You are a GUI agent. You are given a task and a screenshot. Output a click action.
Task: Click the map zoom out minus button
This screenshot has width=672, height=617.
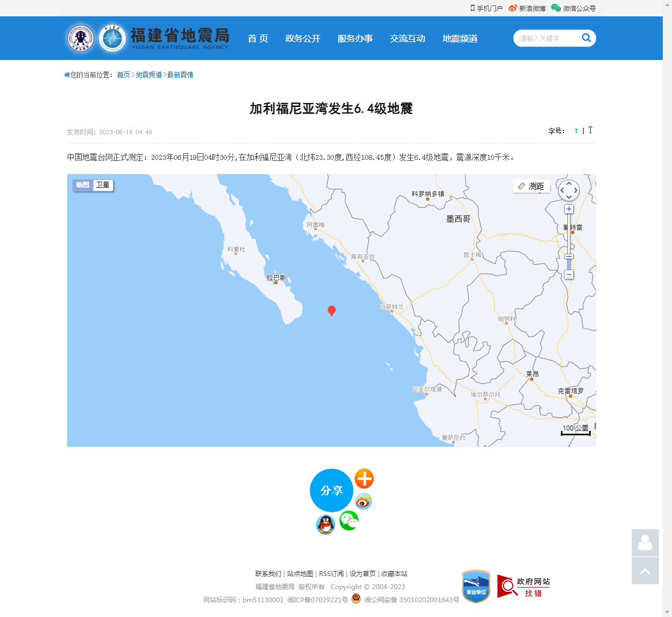click(x=569, y=274)
